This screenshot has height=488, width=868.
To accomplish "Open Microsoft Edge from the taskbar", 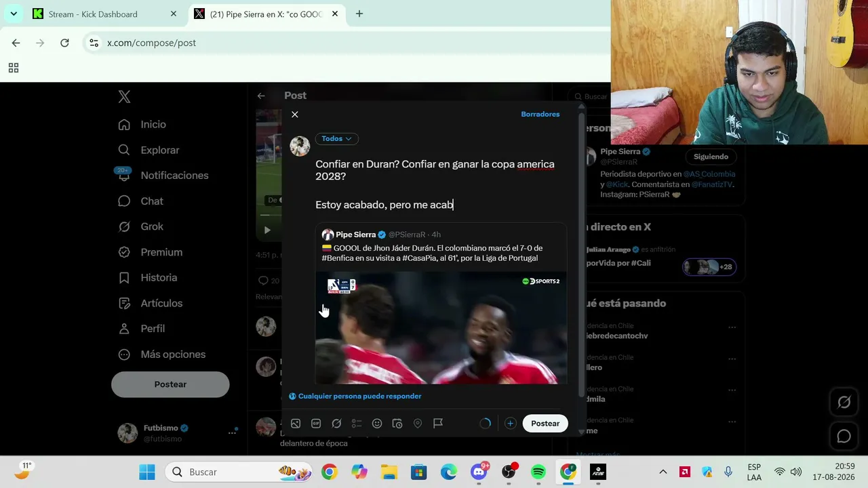I will click(x=449, y=472).
